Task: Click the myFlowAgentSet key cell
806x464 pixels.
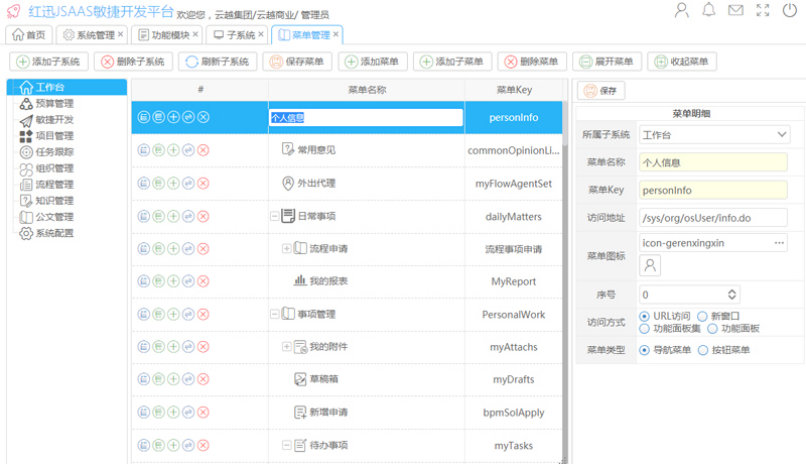Action: pyautogui.click(x=514, y=183)
